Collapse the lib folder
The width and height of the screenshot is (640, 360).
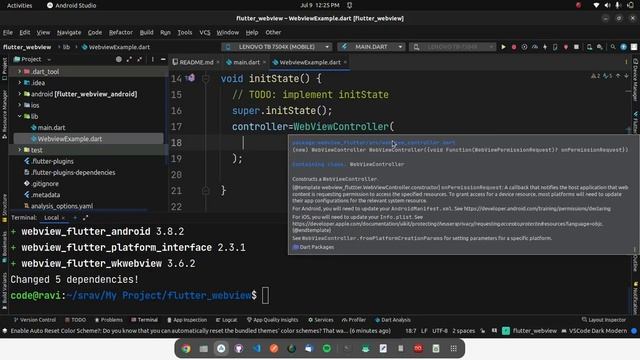pyautogui.click(x=19, y=116)
